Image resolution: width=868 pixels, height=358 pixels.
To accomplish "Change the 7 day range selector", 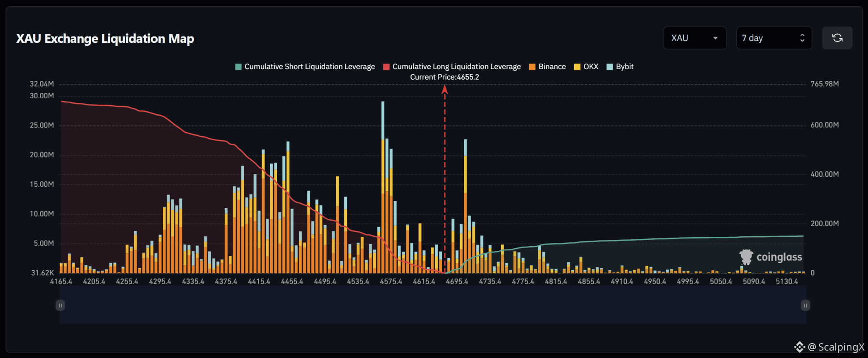I will (x=774, y=38).
